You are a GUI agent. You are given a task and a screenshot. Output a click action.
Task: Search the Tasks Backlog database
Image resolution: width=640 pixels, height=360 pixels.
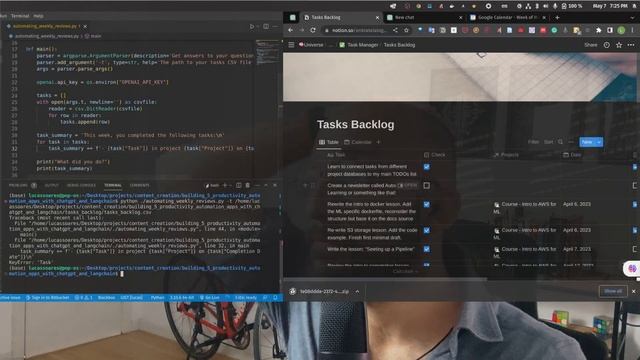click(x=560, y=142)
